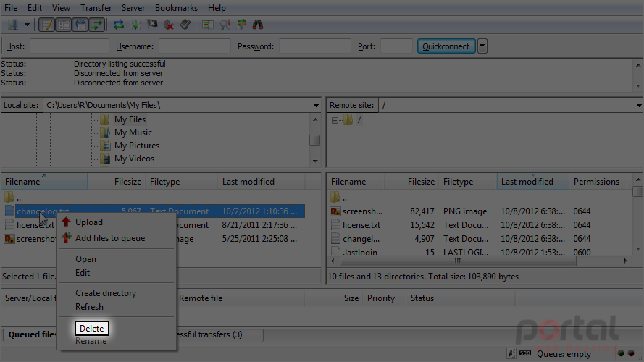Toggle directory comparison magnifier icon

tap(225, 25)
